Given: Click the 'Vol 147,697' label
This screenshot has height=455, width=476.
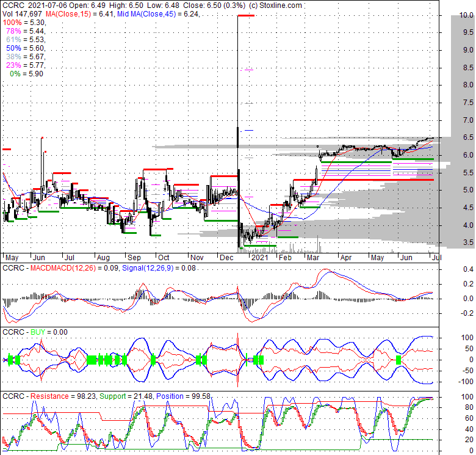Looking at the screenshot, I should [23, 13].
